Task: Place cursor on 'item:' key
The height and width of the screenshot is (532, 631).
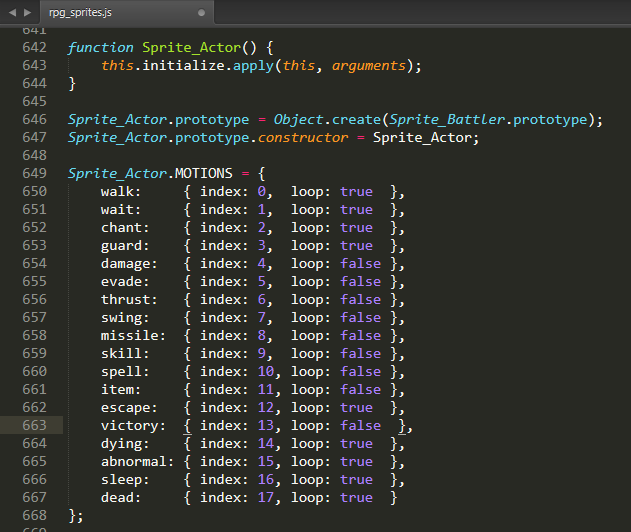Action: [121, 390]
